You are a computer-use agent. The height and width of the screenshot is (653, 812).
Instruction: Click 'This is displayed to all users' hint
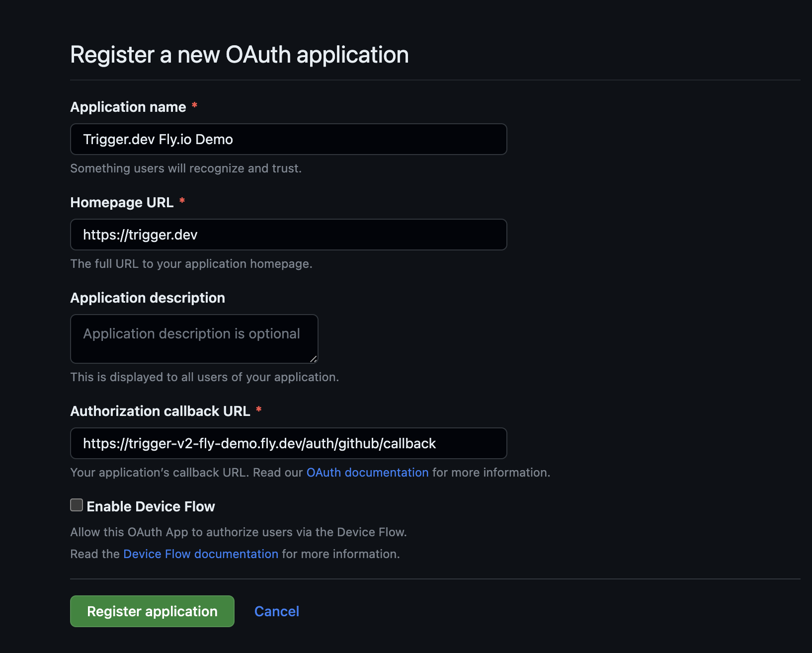pos(205,377)
